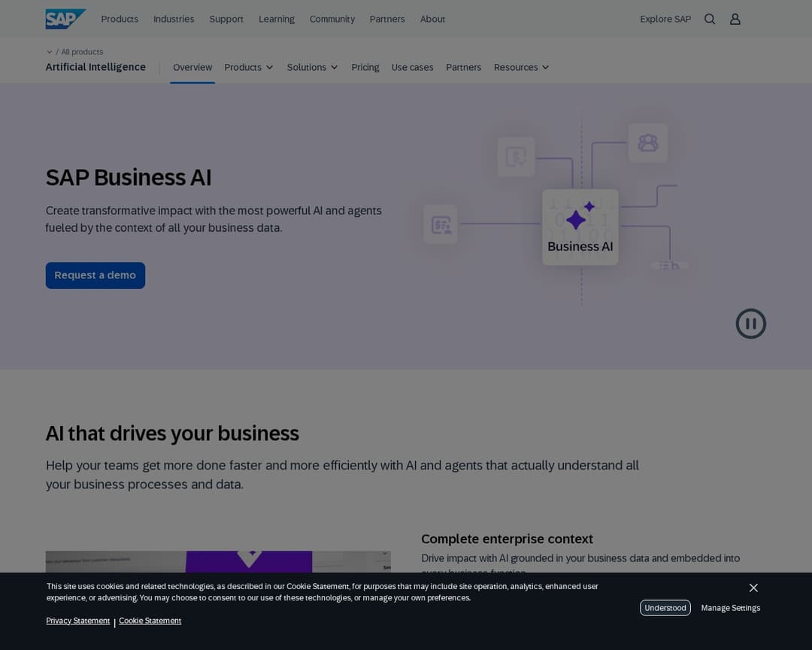Open the search icon in header

pyautogui.click(x=710, y=19)
